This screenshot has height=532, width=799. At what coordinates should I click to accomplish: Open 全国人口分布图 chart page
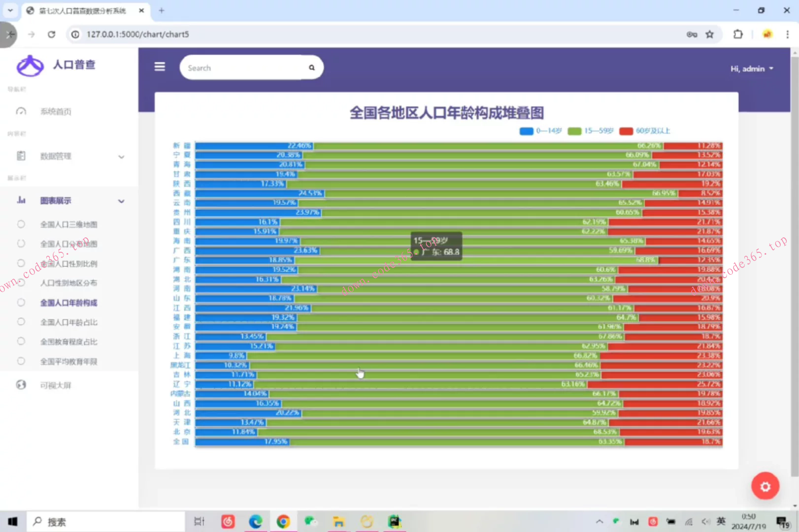[x=68, y=244]
